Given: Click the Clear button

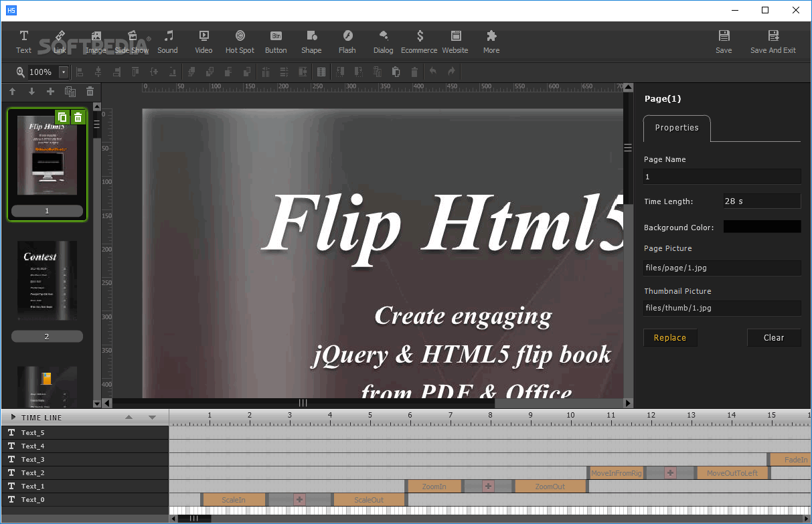Looking at the screenshot, I should point(774,338).
